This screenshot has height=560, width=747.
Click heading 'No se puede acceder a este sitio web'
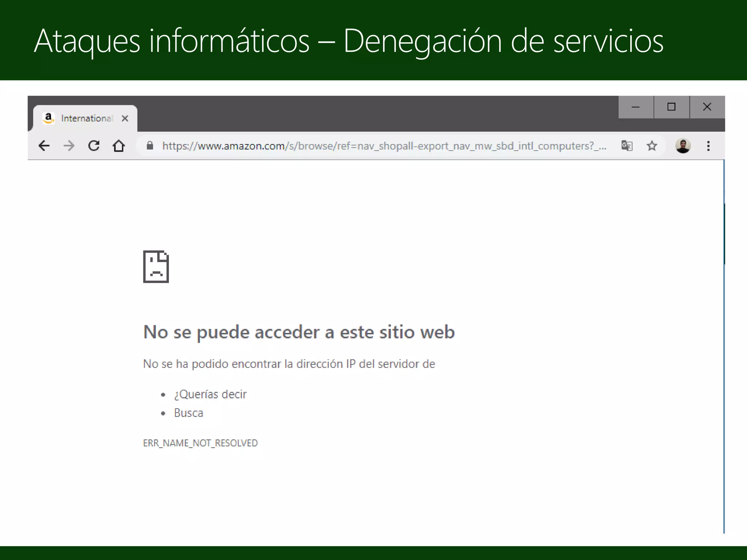tap(299, 332)
